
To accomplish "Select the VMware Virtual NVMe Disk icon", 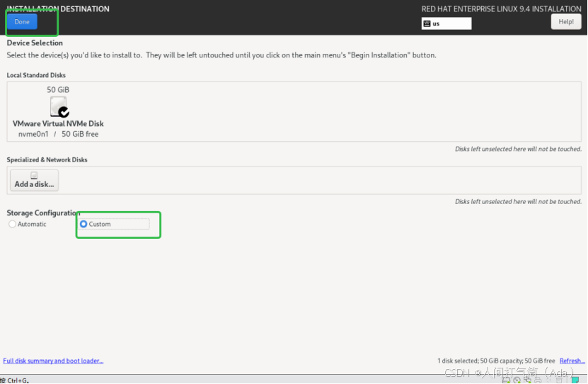I will coord(59,106).
